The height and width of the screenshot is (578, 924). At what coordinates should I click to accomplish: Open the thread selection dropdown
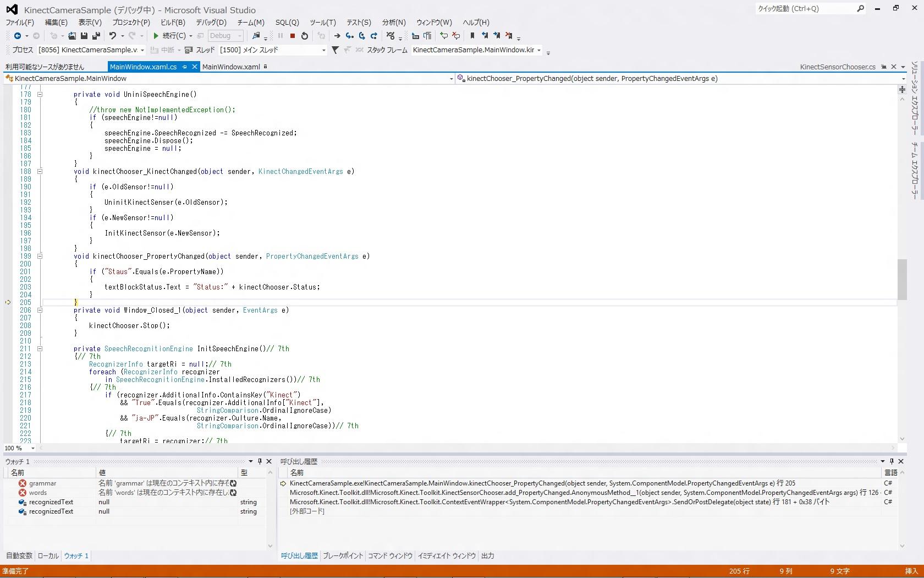(x=323, y=50)
